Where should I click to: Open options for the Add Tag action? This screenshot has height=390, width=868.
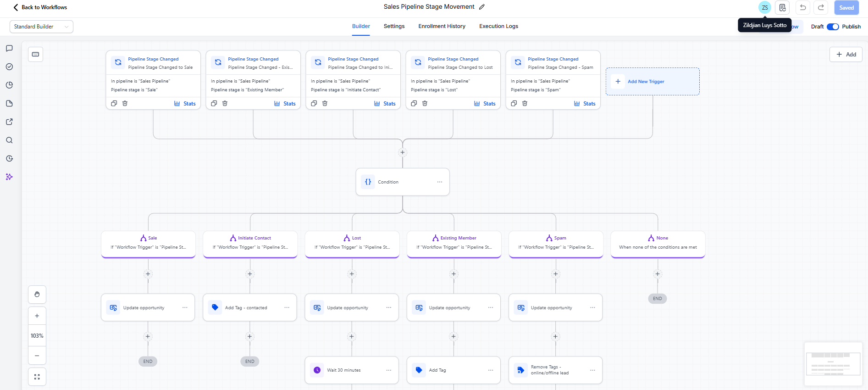(491, 370)
